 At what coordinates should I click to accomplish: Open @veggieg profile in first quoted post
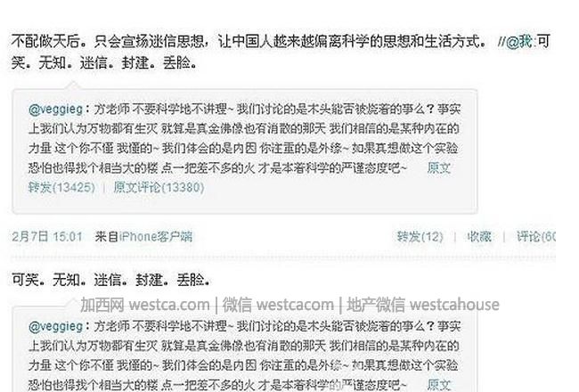[56, 109]
